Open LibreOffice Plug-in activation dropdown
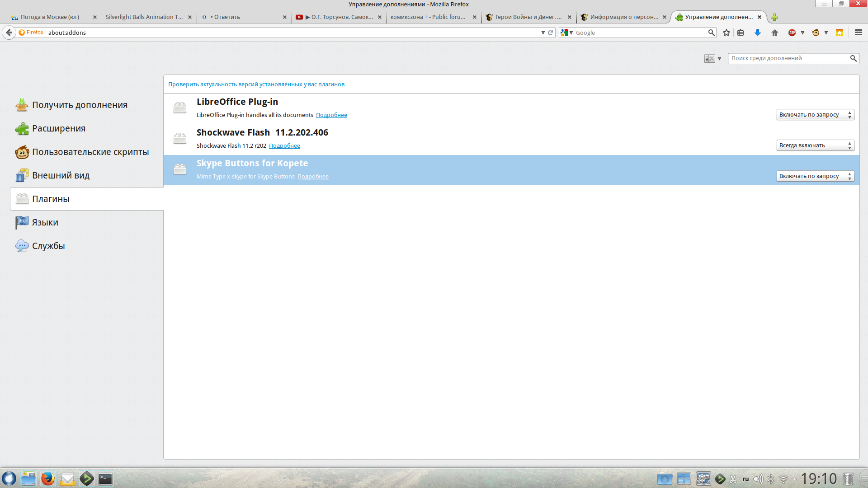Image resolution: width=868 pixels, height=488 pixels. pos(815,115)
